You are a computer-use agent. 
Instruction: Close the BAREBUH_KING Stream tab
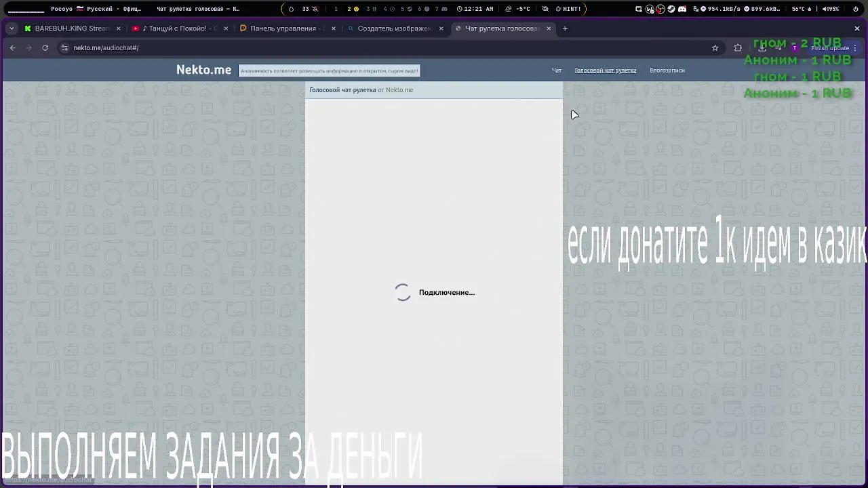click(119, 28)
